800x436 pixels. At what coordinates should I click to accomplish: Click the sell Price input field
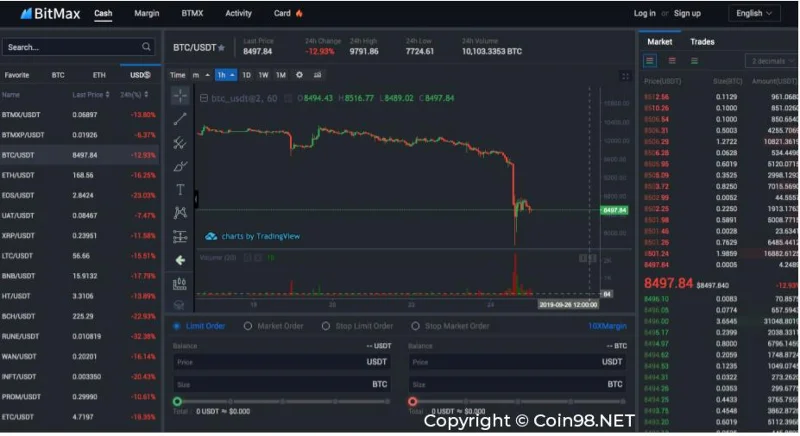pyautogui.click(x=517, y=362)
